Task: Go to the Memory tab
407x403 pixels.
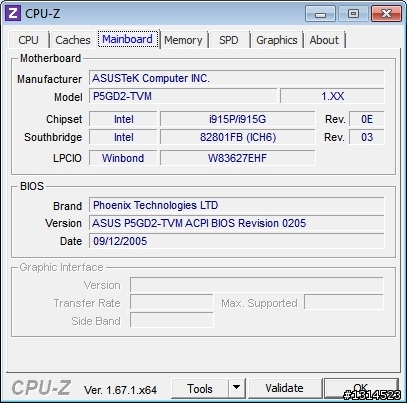Action: pyautogui.click(x=183, y=40)
